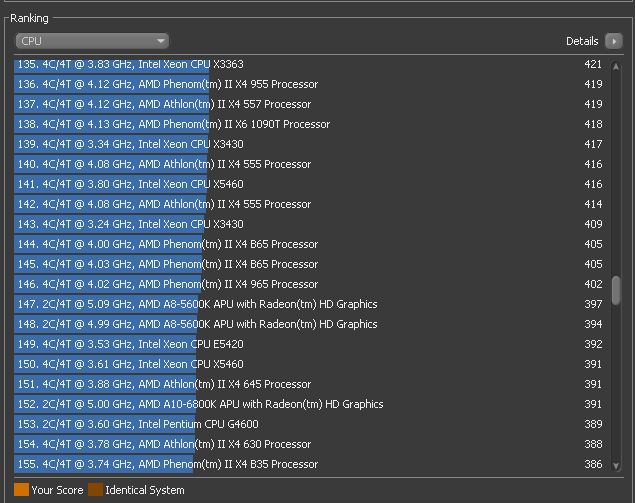The image size is (635, 503).
Task: Click the Ranking group title
Action: tap(29, 18)
